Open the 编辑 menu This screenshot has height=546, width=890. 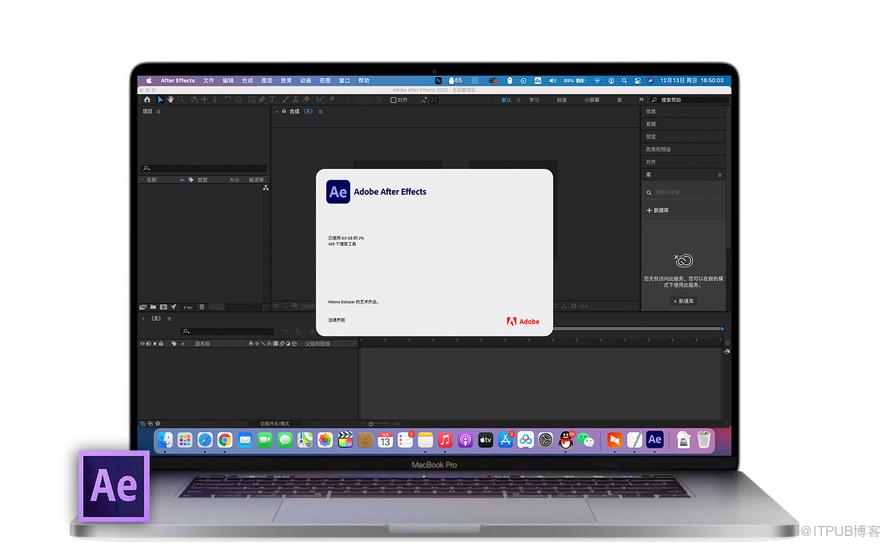pyautogui.click(x=228, y=81)
